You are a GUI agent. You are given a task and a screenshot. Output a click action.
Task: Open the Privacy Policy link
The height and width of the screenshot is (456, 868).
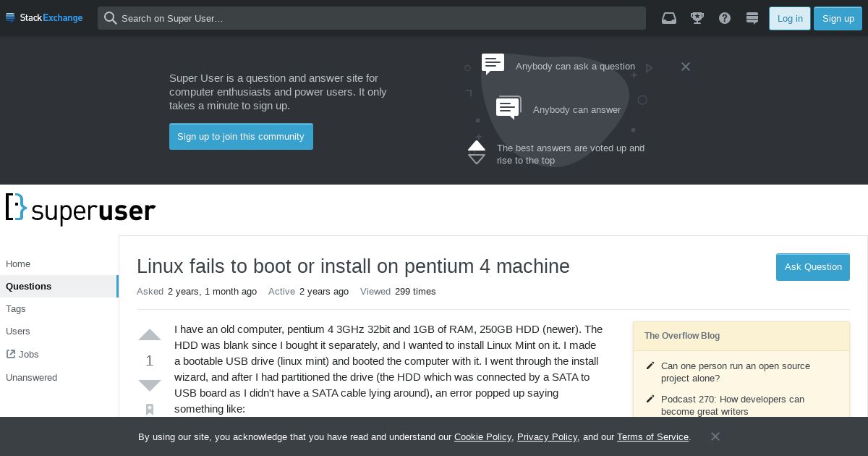[x=547, y=437]
